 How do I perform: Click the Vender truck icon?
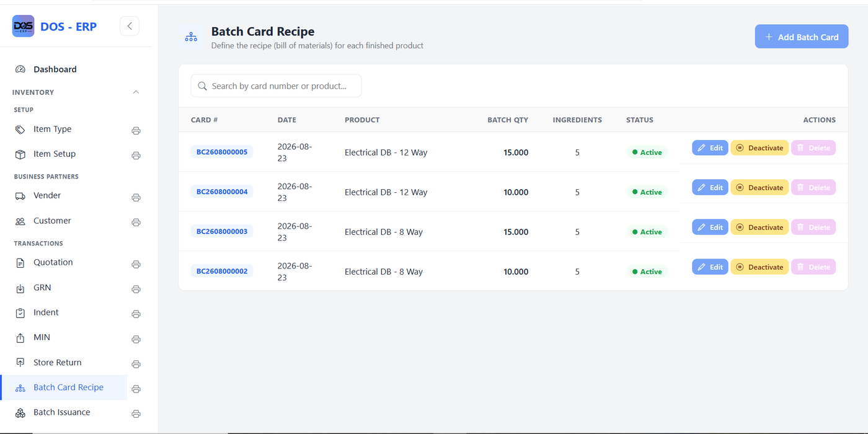20,196
